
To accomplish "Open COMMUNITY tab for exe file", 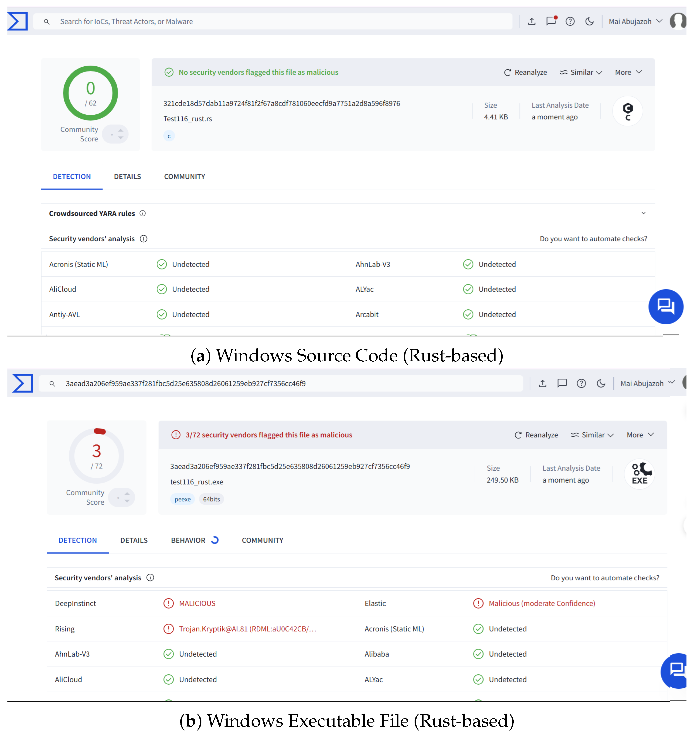I will click(263, 540).
